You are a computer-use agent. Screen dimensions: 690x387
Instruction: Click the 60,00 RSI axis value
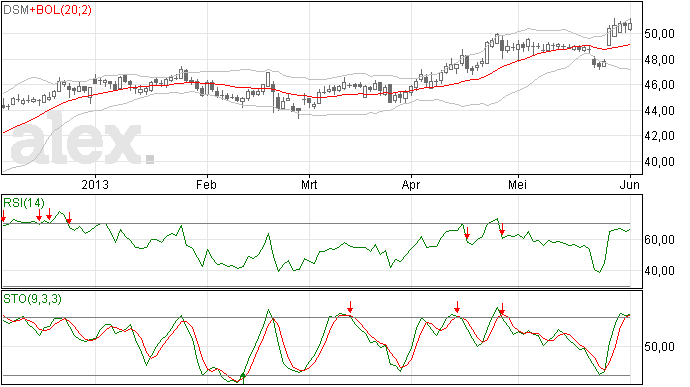coord(659,240)
